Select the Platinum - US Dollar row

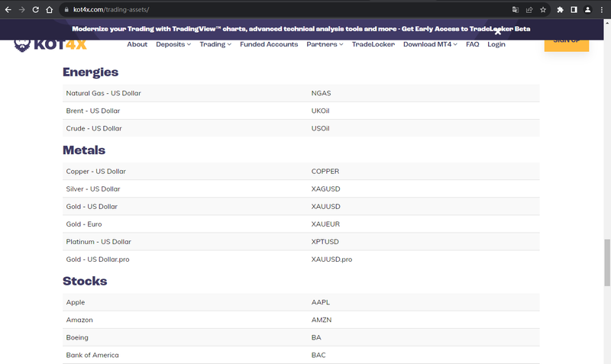tap(301, 241)
